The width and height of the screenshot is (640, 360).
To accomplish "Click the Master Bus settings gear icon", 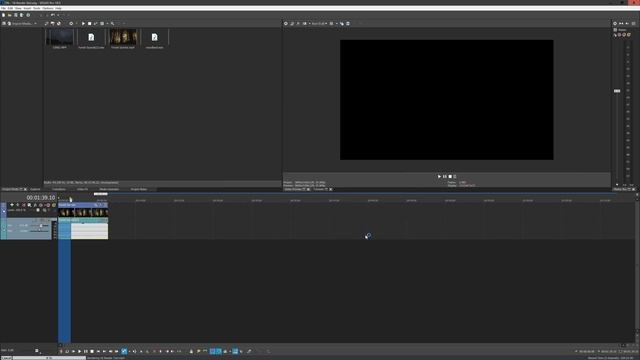I will click(615, 24).
